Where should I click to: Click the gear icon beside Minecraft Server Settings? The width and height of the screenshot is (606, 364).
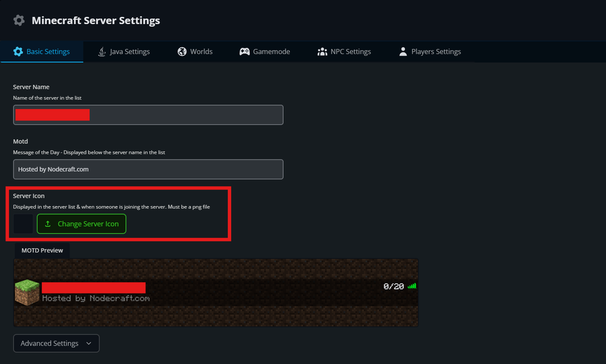19,21
